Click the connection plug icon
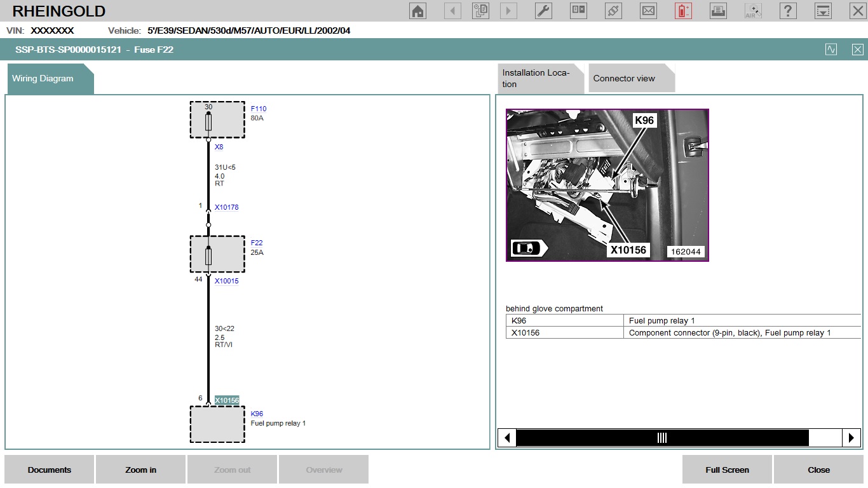Image resolution: width=868 pixels, height=488 pixels. pos(613,11)
